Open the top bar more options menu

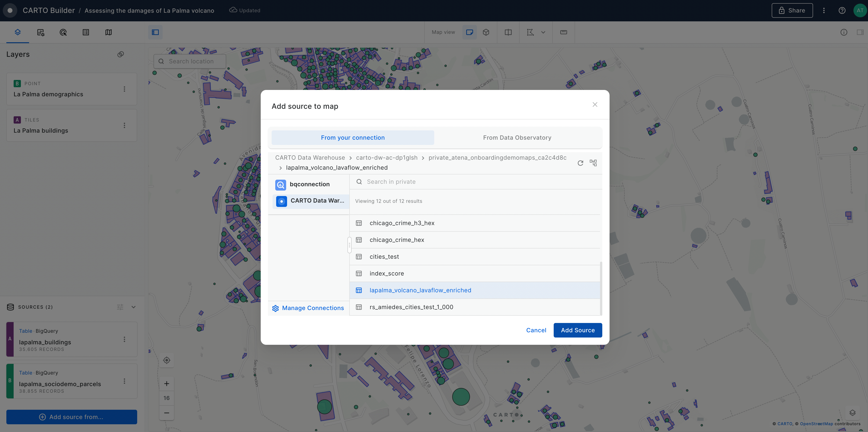[x=824, y=10]
